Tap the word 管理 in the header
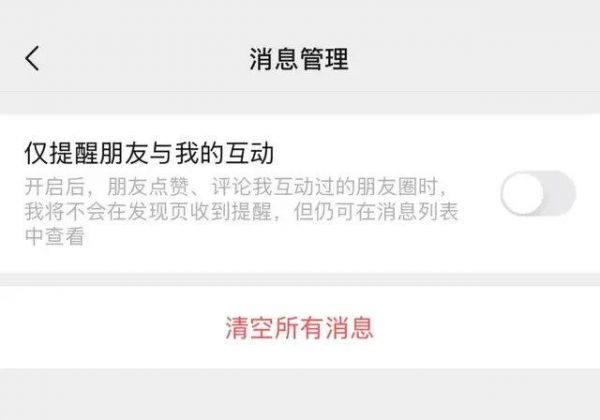 pyautogui.click(x=324, y=59)
